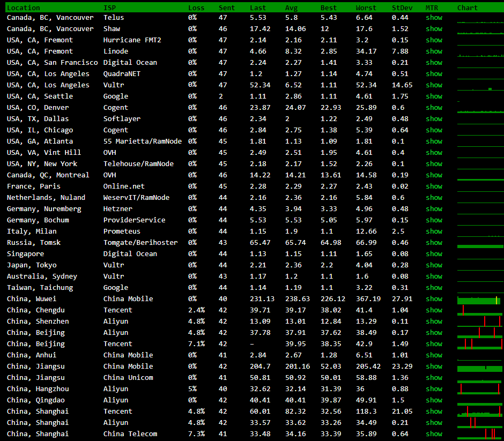The image size is (504, 441).
Task: Show MTR for China Unicom Jiangsu
Action: [434, 377]
